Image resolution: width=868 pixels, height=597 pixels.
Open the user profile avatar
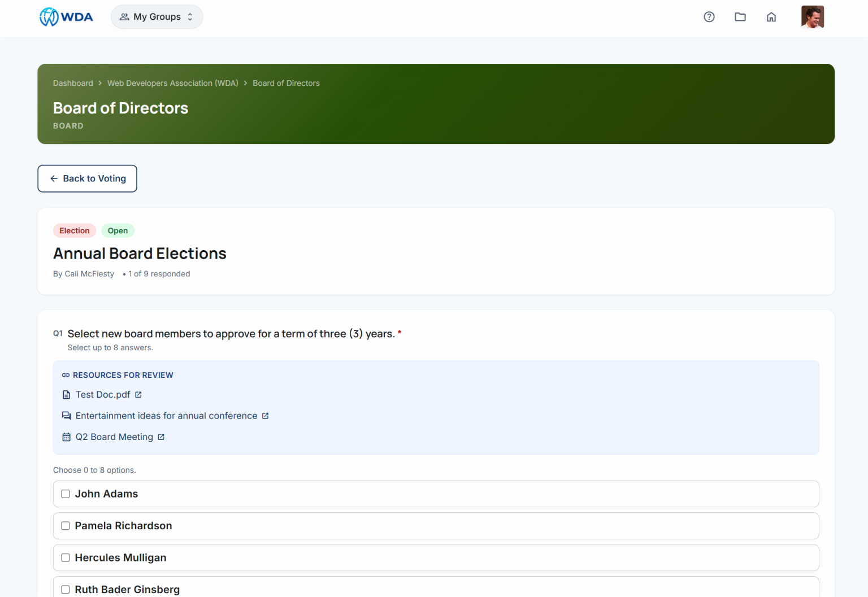click(813, 17)
